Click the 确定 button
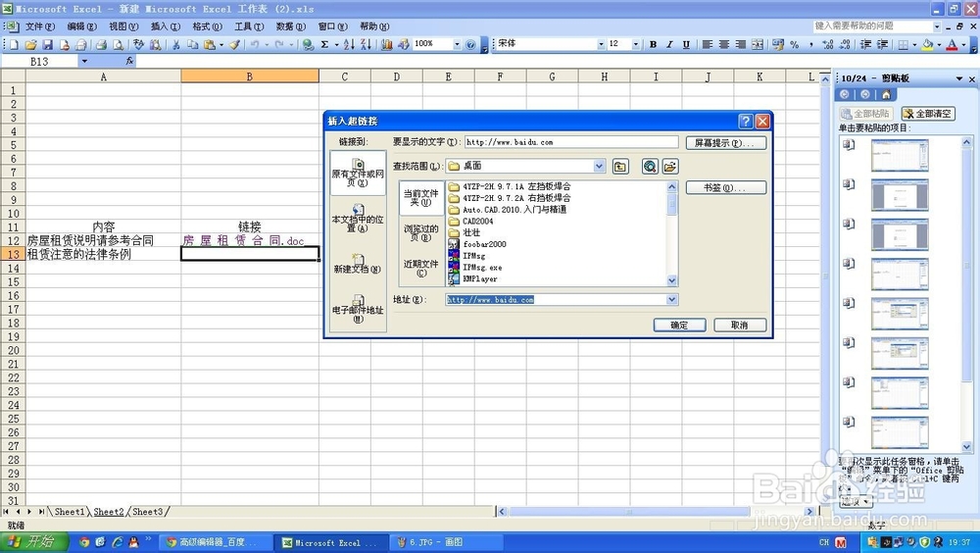This screenshot has height=553, width=980. click(679, 326)
